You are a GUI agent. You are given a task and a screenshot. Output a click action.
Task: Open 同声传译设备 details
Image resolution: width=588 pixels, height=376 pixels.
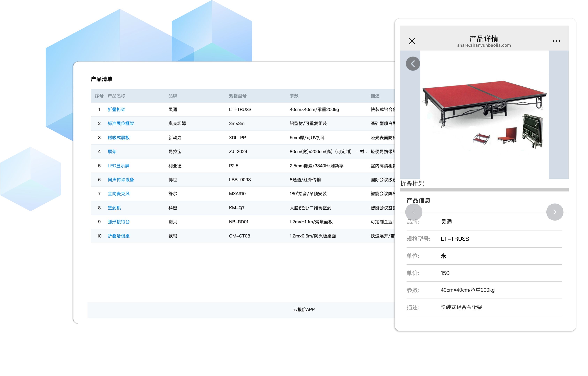(x=121, y=179)
